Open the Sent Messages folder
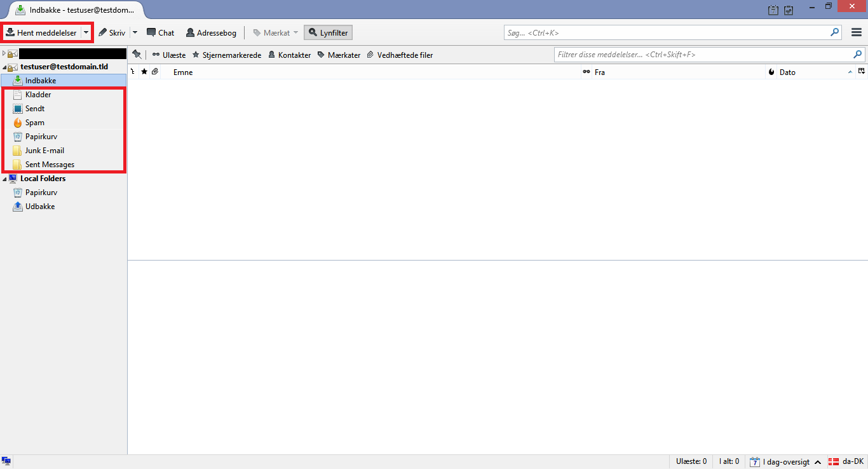868x469 pixels. pos(64,165)
